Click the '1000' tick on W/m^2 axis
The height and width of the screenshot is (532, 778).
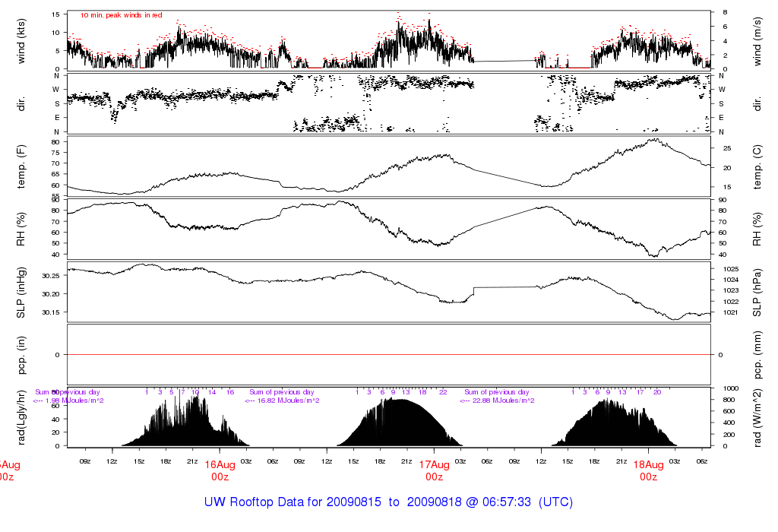pos(732,388)
